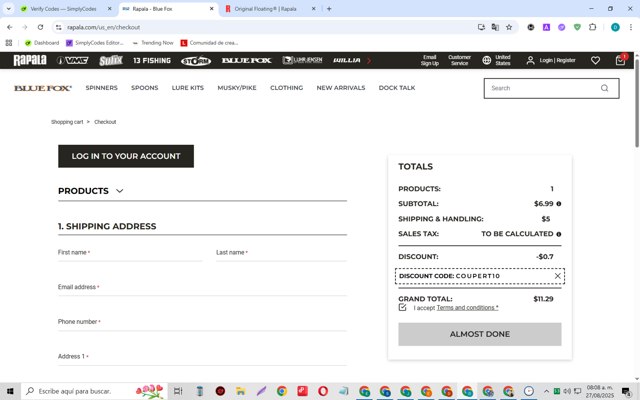Switch to Original Floating Rapala tab

[x=269, y=9]
